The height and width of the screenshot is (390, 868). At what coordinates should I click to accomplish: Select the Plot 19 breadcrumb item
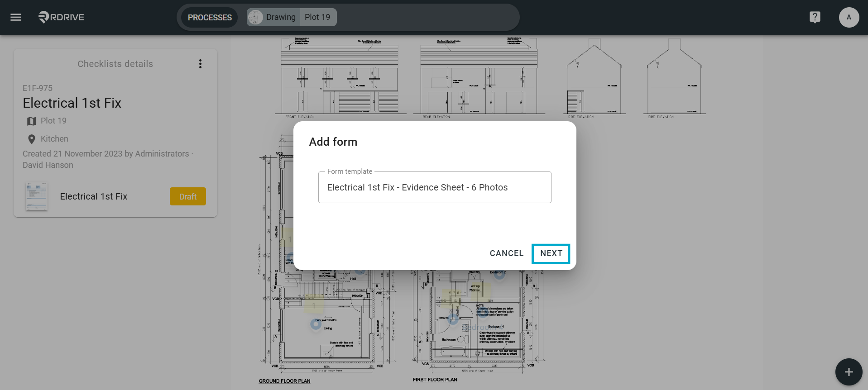[x=318, y=17]
